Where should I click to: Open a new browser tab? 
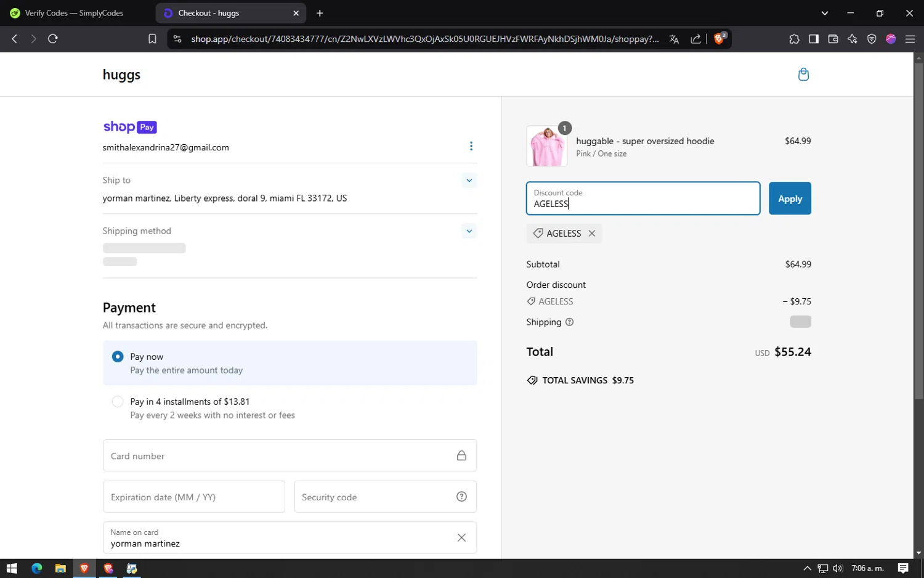click(x=320, y=13)
